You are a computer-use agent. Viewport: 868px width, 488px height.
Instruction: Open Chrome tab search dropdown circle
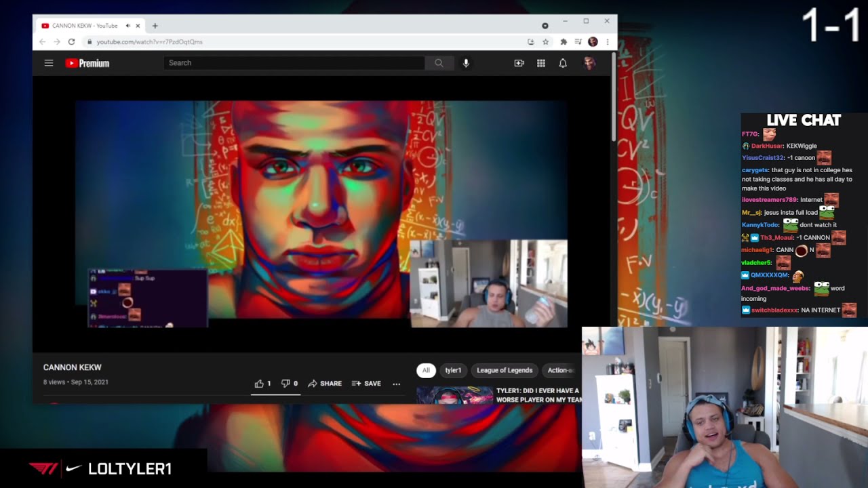pyautogui.click(x=545, y=26)
